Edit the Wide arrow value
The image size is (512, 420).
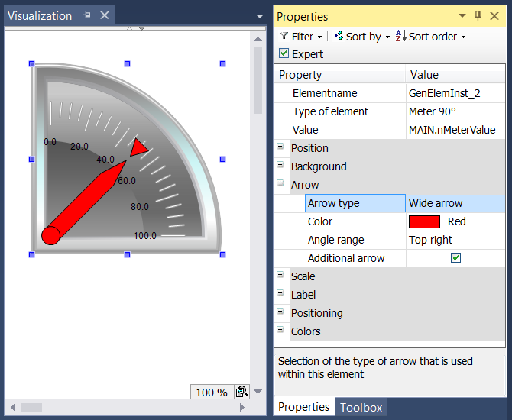455,203
